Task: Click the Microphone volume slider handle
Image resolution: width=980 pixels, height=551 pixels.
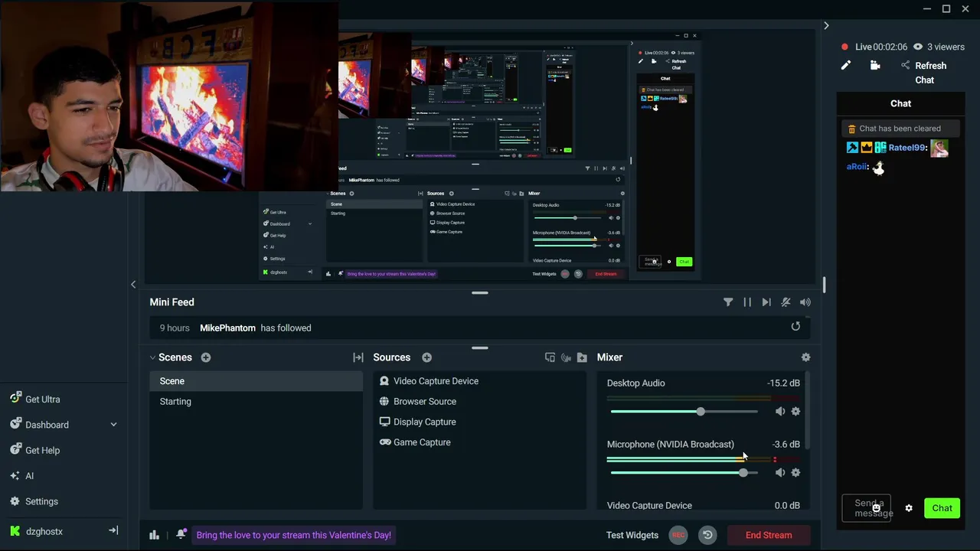Action: (743, 473)
